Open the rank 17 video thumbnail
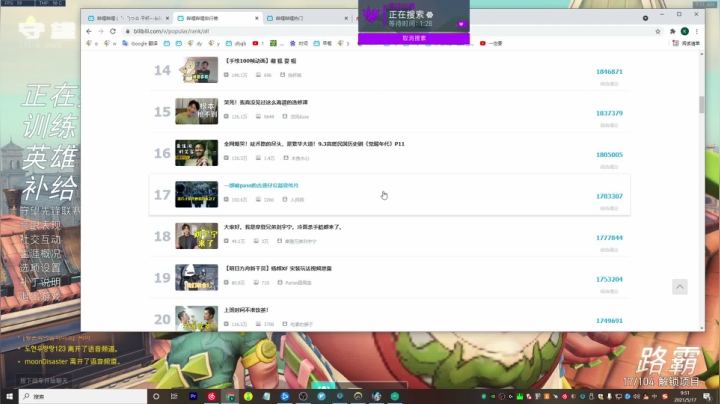This screenshot has height=404, width=720. 197,194
